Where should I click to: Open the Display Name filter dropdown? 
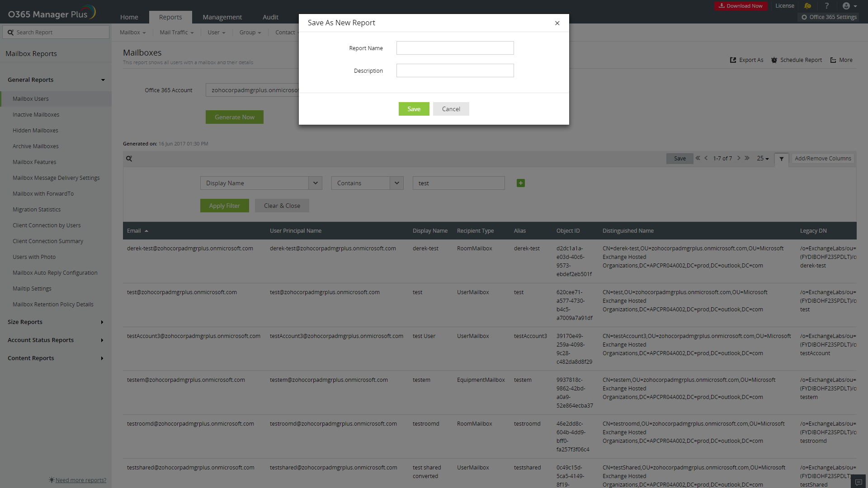315,183
